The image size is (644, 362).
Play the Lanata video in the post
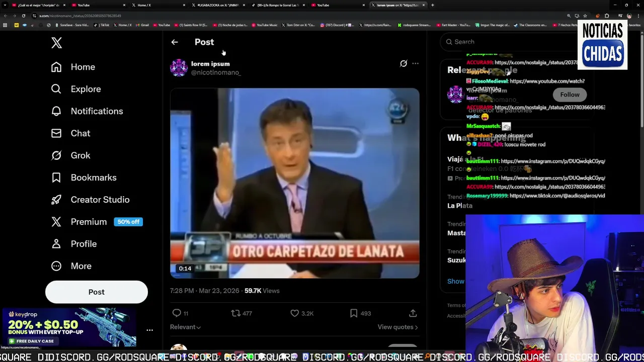(294, 183)
